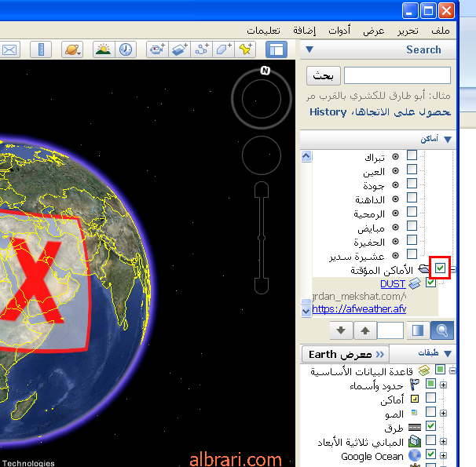
Task: Open the History link
Action: pos(328,112)
